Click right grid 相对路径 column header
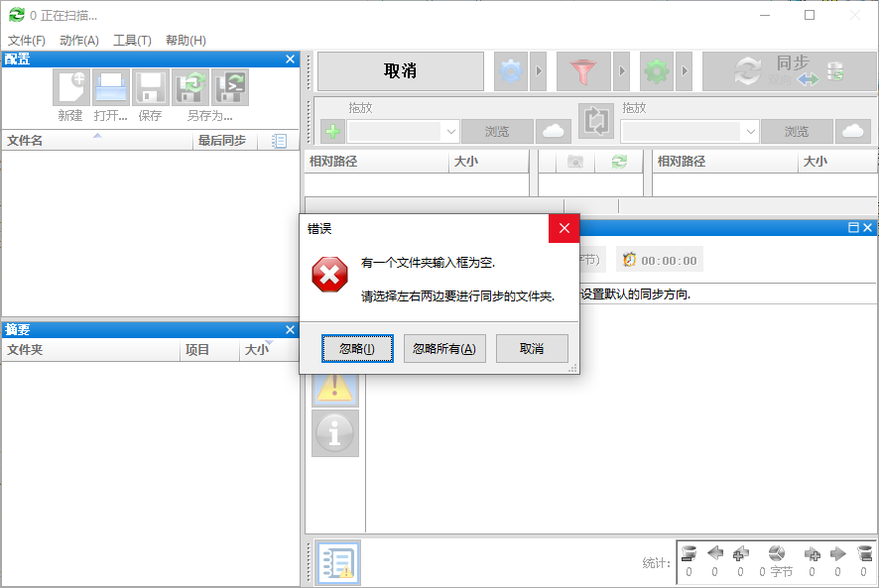Screen dimensions: 879x588 [725, 162]
